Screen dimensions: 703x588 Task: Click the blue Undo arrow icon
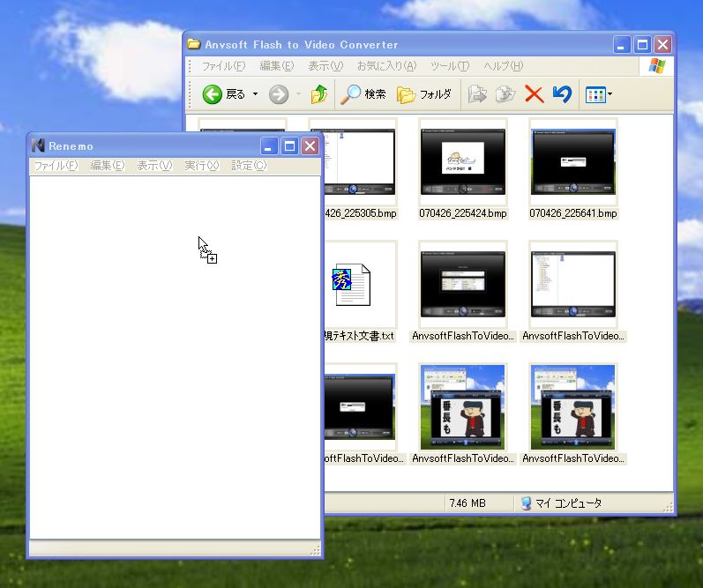[562, 94]
